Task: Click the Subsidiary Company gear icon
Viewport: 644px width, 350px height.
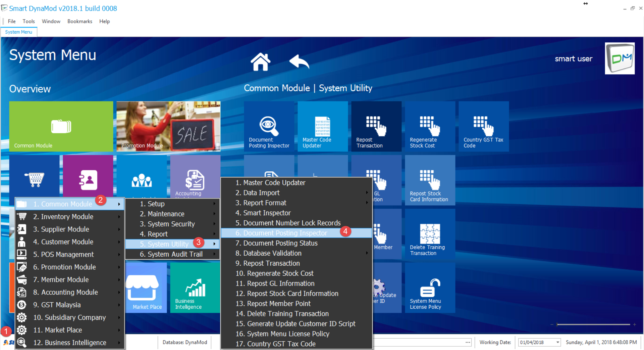Action: click(22, 317)
